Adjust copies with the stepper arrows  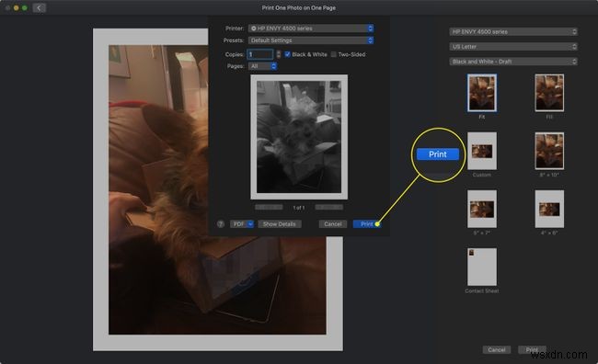(x=279, y=54)
